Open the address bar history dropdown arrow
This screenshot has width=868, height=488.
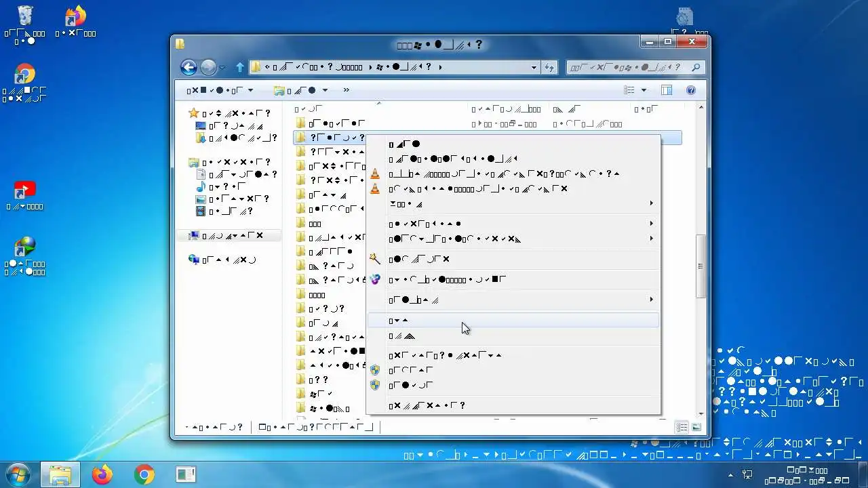(534, 67)
